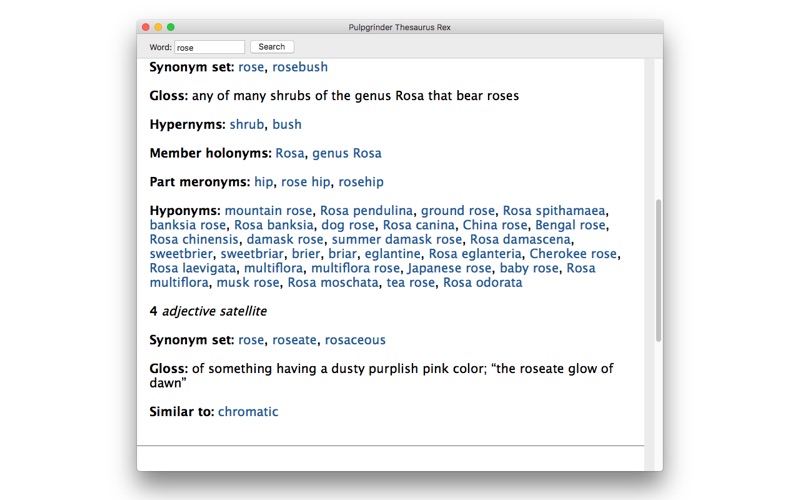Open the 'sweetbrier' link
This screenshot has height=500, width=800.
tap(181, 254)
